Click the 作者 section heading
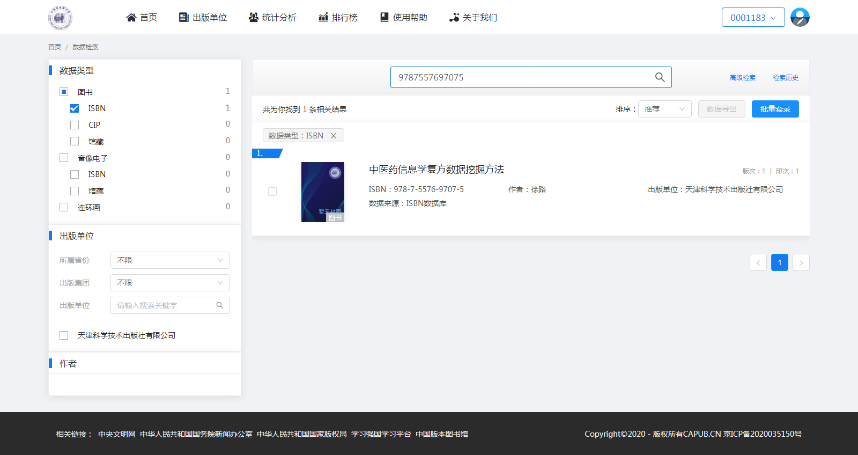The width and height of the screenshot is (858, 455). tap(68, 364)
